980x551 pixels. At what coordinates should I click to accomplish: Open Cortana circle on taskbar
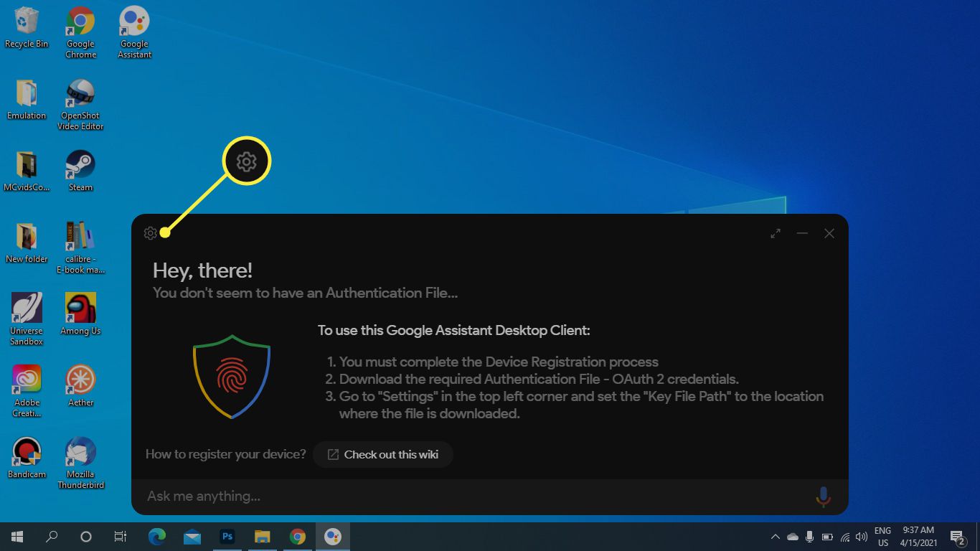tap(86, 537)
